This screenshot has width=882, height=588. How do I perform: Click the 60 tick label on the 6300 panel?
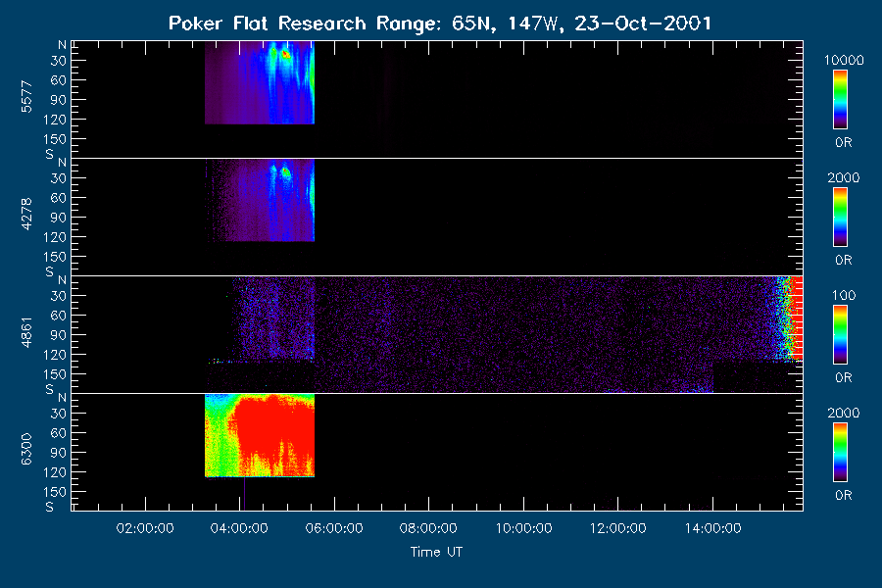[x=59, y=433]
